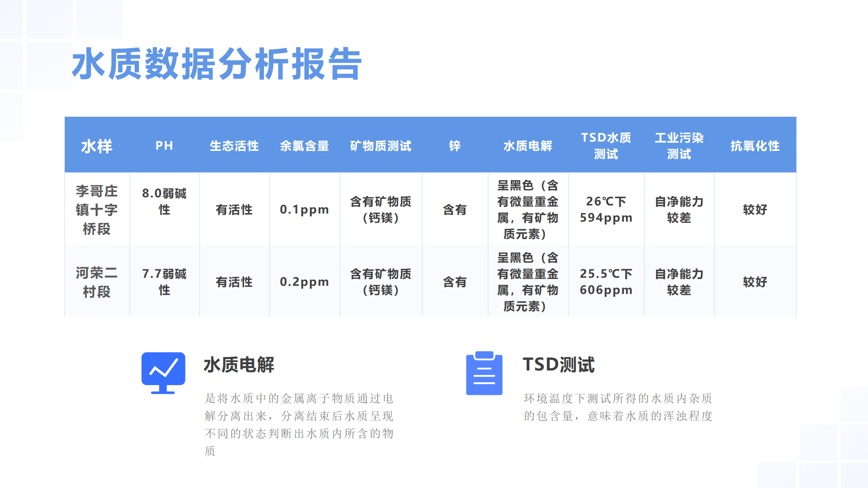The image size is (868, 488).
Task: Select the 26℃下 594ppm cell
Action: click(606, 209)
